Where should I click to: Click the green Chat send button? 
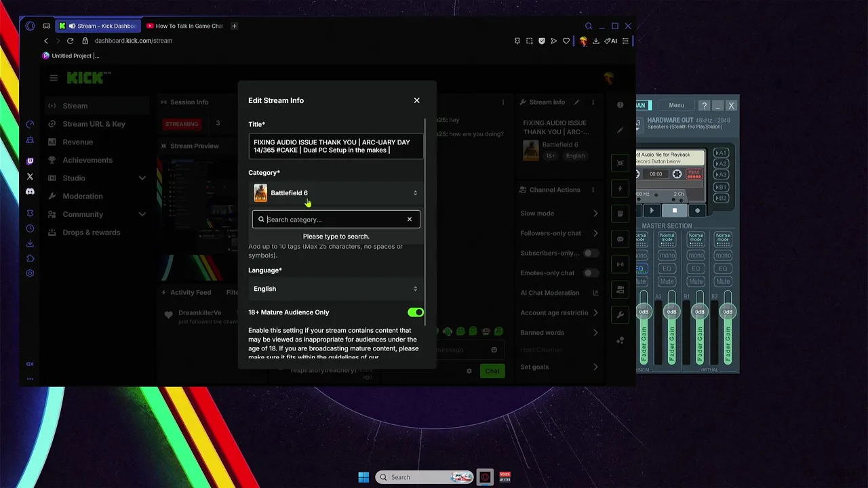(492, 371)
